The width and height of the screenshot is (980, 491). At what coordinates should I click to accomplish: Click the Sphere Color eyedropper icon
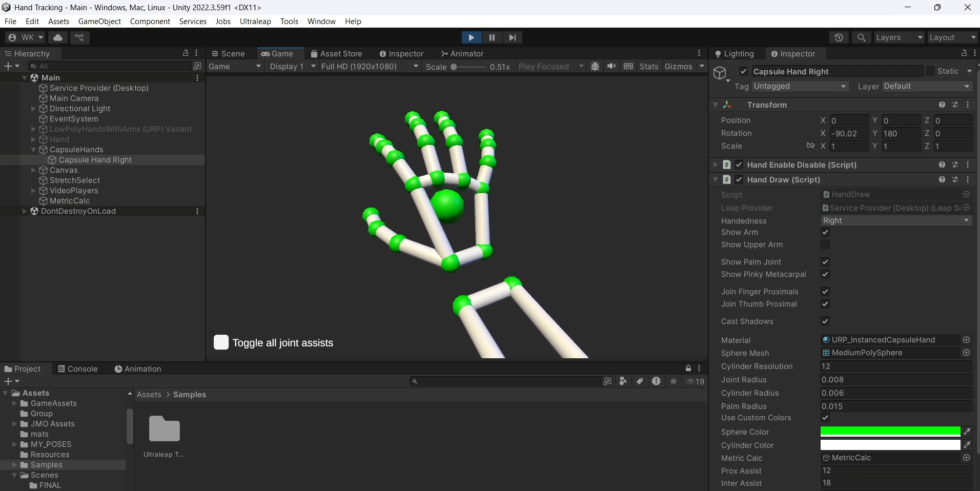[x=967, y=432]
